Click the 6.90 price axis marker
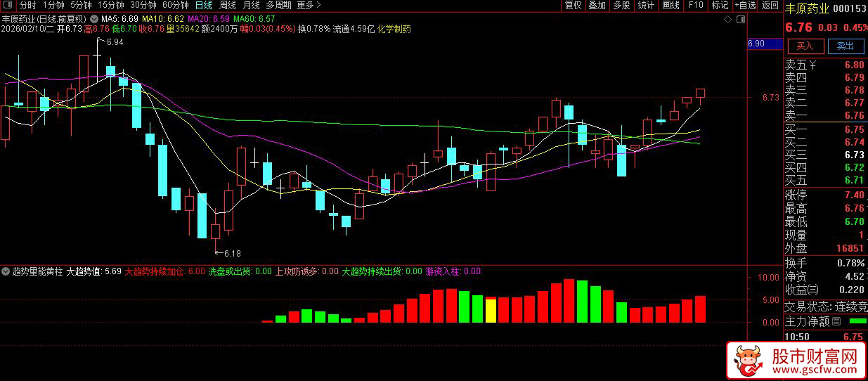 click(765, 44)
